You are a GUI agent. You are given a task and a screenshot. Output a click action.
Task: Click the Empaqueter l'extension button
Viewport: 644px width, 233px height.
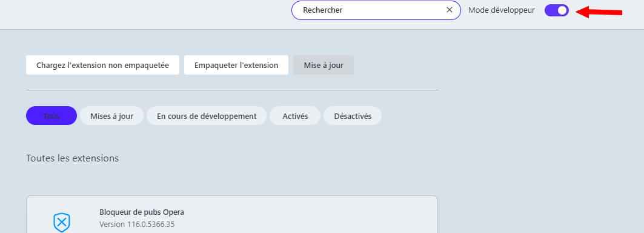(x=236, y=65)
